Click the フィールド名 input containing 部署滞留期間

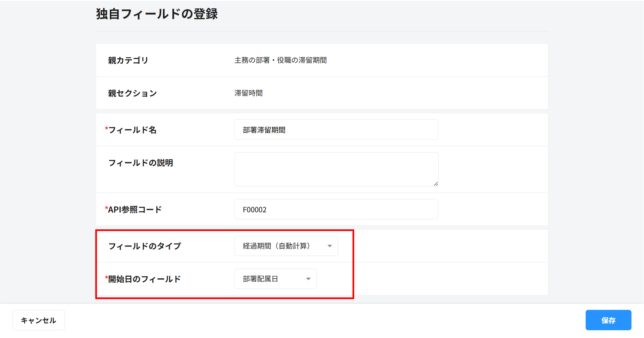[x=336, y=130]
